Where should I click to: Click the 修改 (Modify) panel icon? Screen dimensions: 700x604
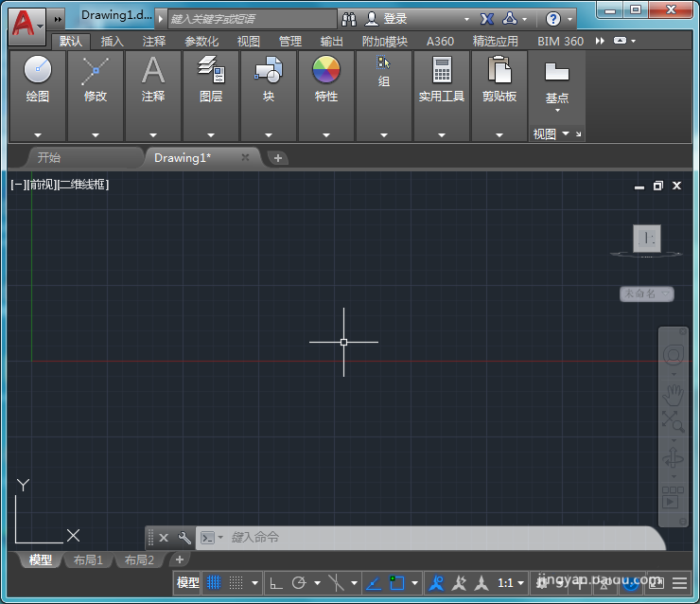[x=96, y=70]
